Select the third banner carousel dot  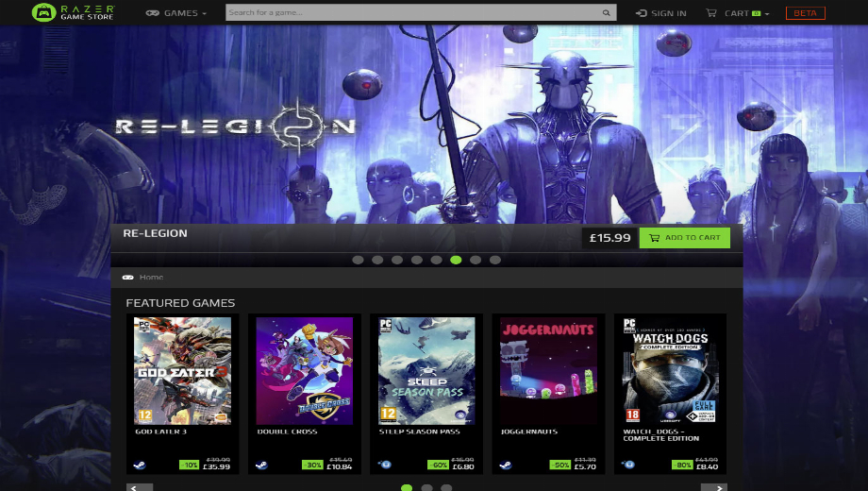(397, 260)
